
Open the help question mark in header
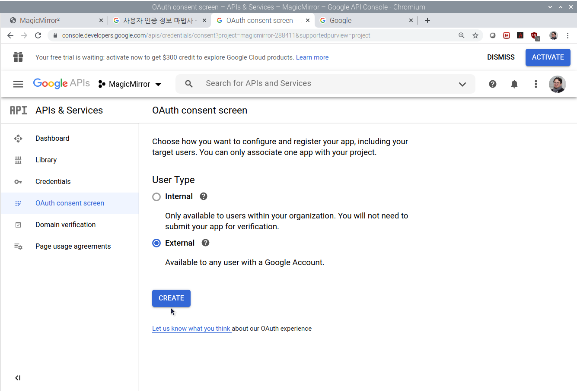pos(493,84)
